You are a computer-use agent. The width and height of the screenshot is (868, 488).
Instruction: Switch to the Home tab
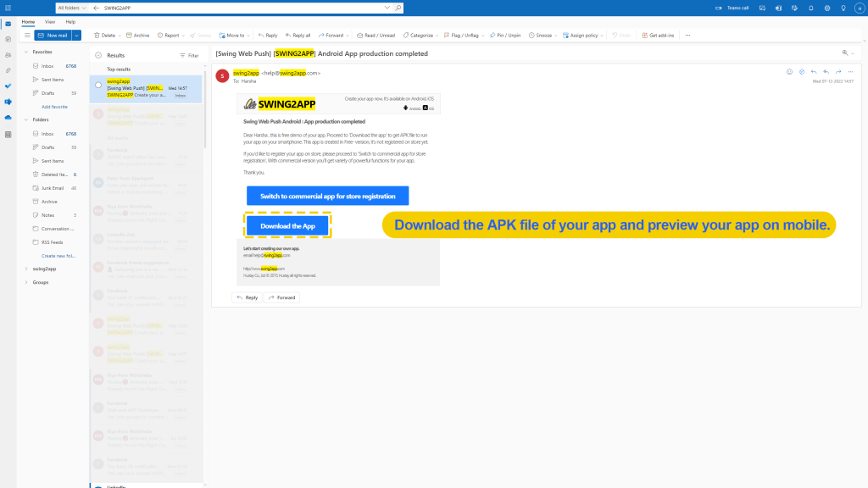tap(28, 21)
